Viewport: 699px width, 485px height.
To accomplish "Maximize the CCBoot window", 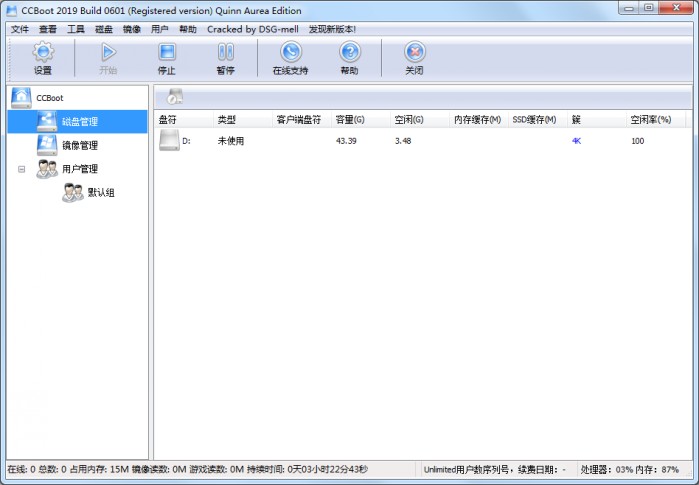I will tap(649, 8).
